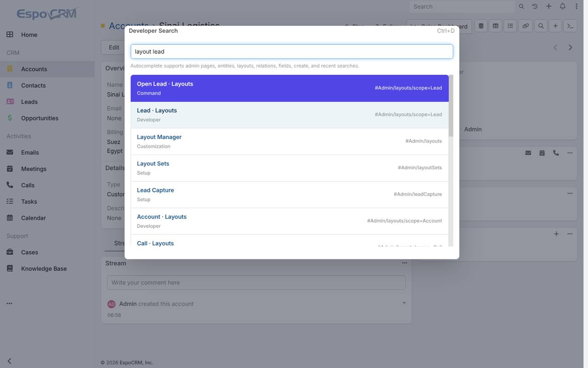The height and width of the screenshot is (368, 588).
Task: Open Knowledge Base in the sidebar
Action: point(47,269)
